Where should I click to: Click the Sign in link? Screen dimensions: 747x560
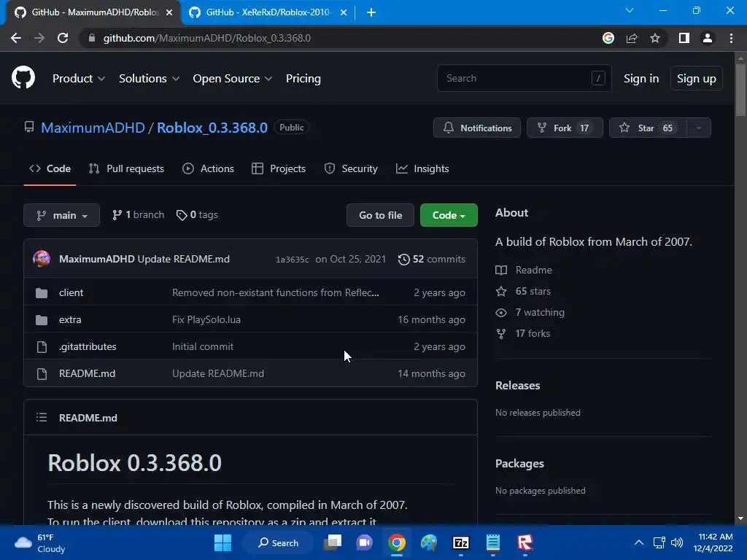(x=641, y=79)
